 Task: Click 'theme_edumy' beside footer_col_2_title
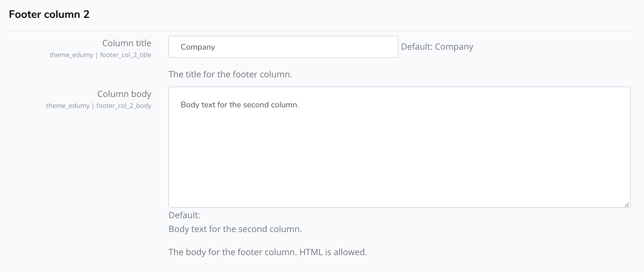(x=71, y=55)
